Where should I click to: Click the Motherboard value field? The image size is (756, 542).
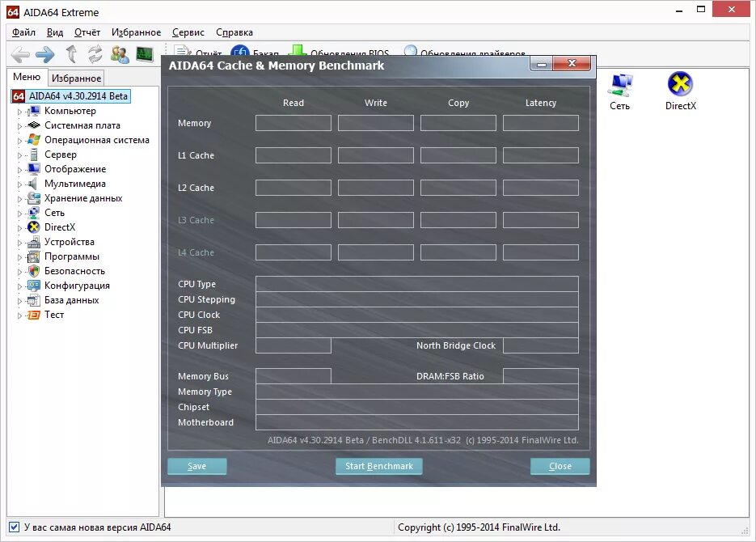(417, 422)
